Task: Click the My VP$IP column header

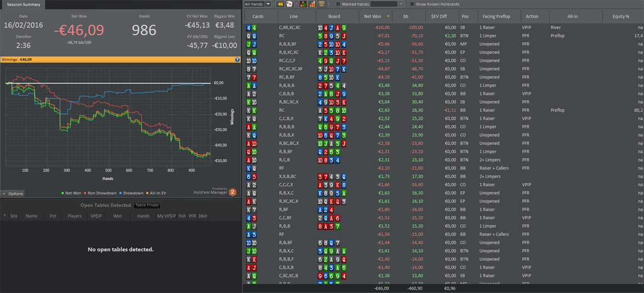Action: 167,216
